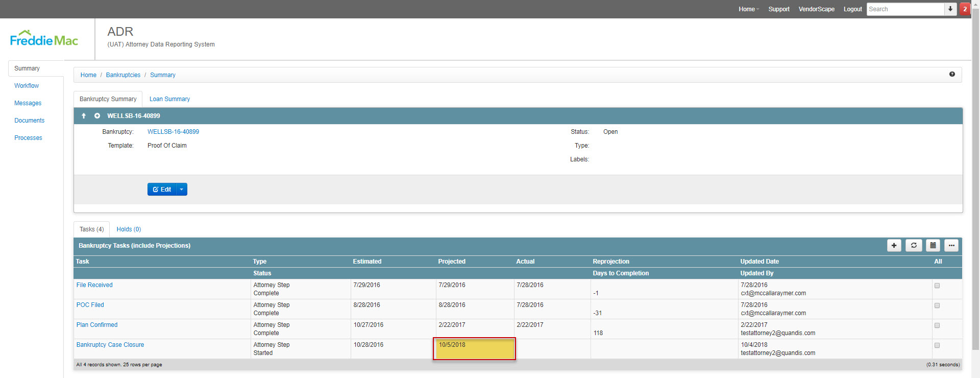
Task: Open the help question mark icon
Action: pos(952,75)
